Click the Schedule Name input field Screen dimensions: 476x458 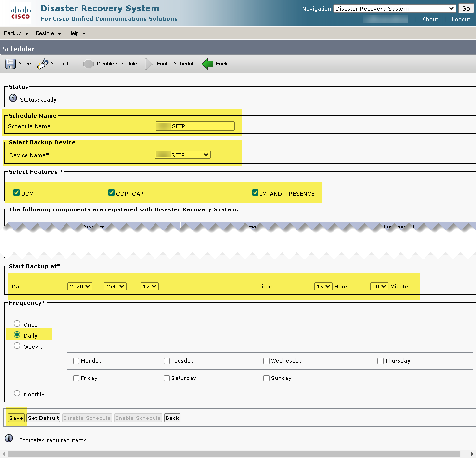[195, 126]
